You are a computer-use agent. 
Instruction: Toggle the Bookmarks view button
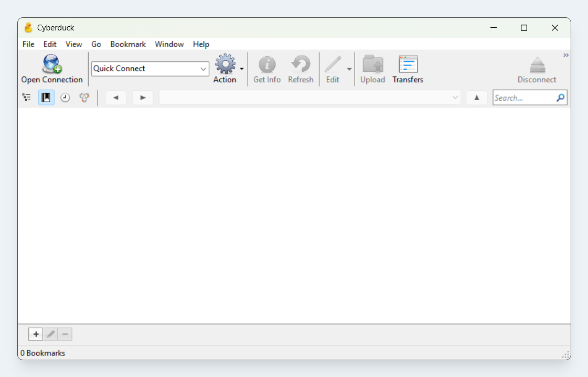(46, 98)
